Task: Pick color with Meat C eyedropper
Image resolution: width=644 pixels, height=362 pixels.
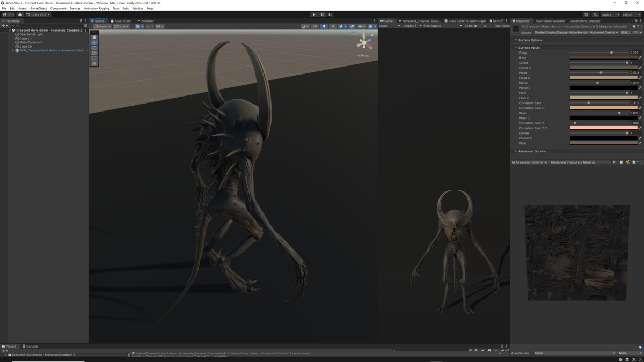Action: (x=640, y=118)
